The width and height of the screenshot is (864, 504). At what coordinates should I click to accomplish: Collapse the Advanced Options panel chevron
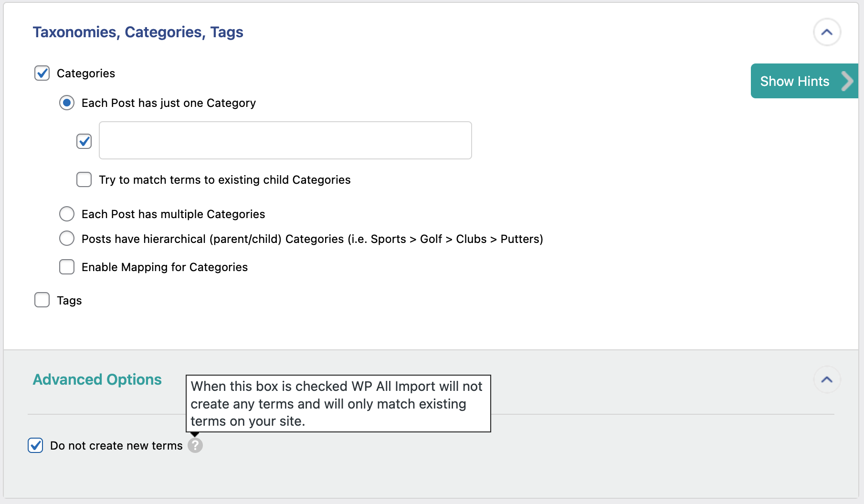[827, 379]
